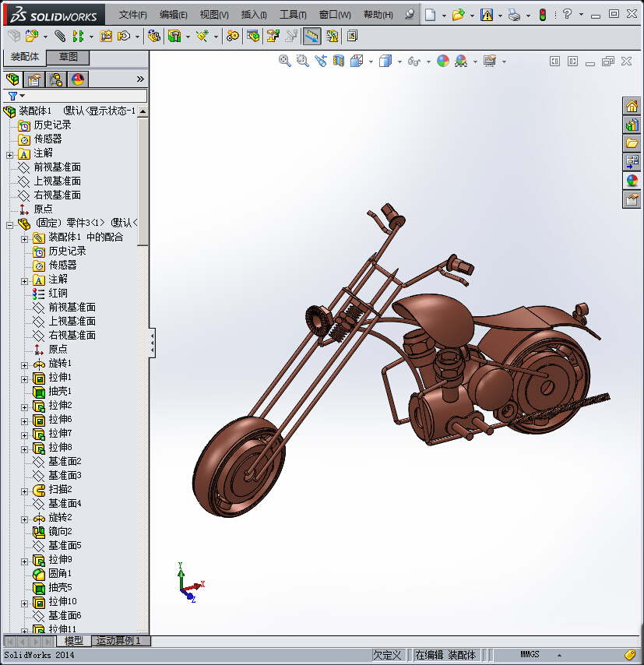Open the 帮助(H) menu
The image size is (644, 665).
pos(378,15)
